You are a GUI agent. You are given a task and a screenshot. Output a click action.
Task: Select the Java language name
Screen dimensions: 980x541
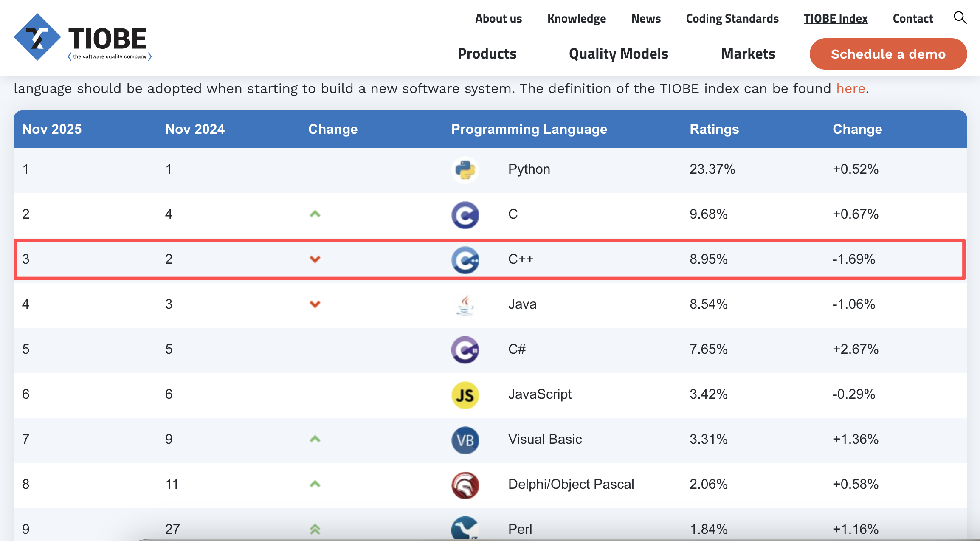click(x=522, y=304)
